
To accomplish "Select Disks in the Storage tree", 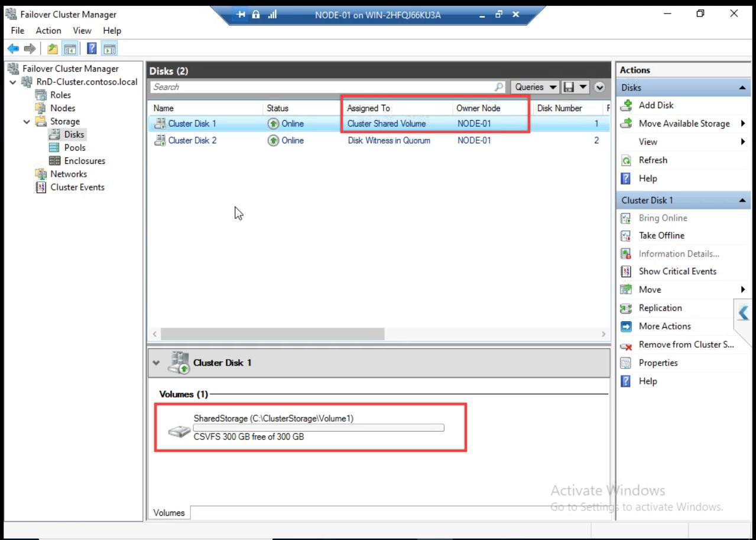I will tap(74, 135).
